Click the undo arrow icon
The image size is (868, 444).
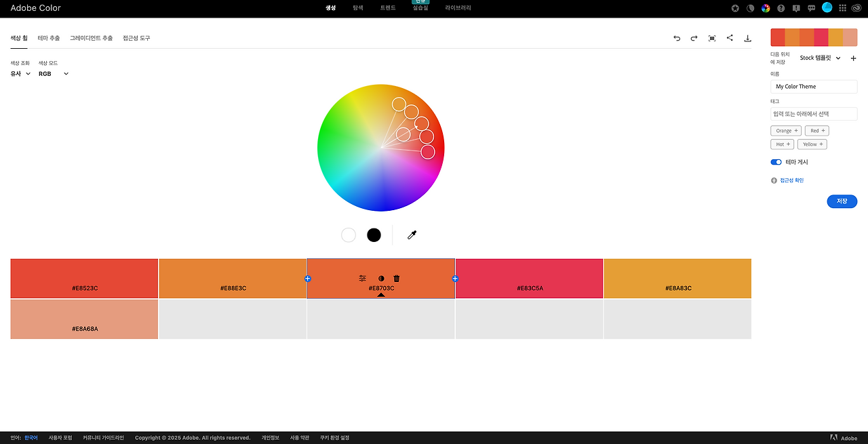click(x=677, y=39)
